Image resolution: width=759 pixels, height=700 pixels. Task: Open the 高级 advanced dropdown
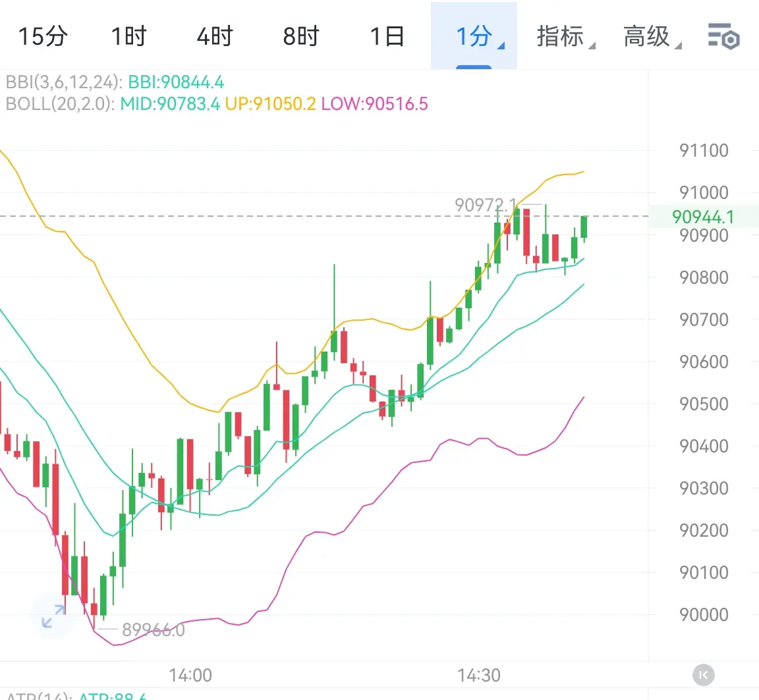click(652, 37)
